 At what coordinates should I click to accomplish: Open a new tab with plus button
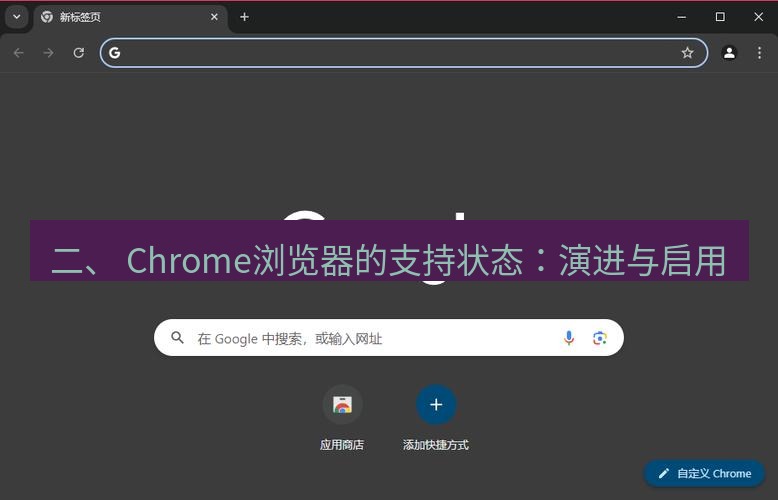tap(244, 17)
